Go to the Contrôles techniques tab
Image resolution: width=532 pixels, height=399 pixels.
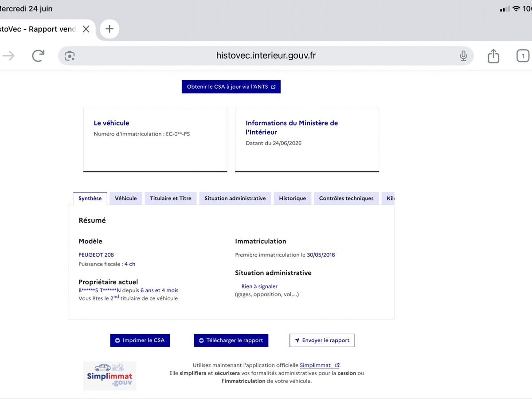pos(346,199)
